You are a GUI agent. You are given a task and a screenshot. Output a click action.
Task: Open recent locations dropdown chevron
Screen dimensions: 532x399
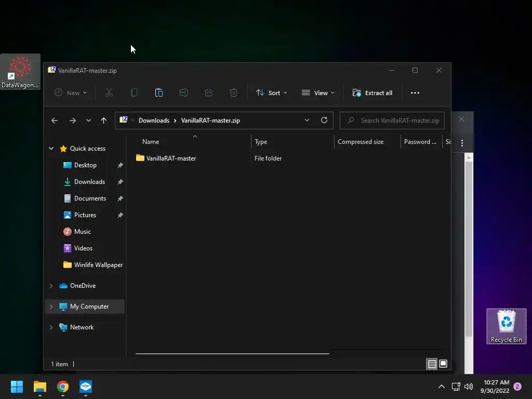point(88,121)
